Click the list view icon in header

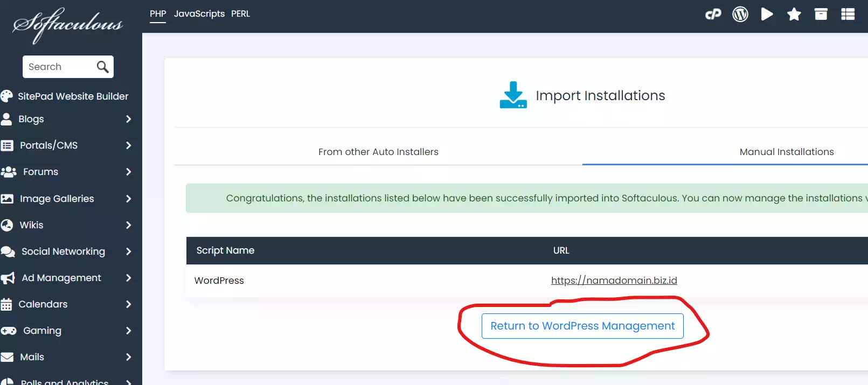click(x=848, y=14)
